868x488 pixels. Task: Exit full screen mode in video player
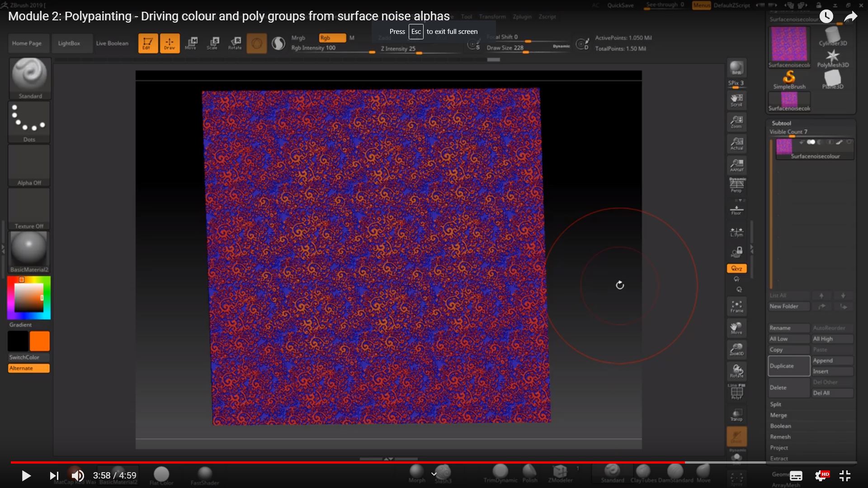[845, 476]
